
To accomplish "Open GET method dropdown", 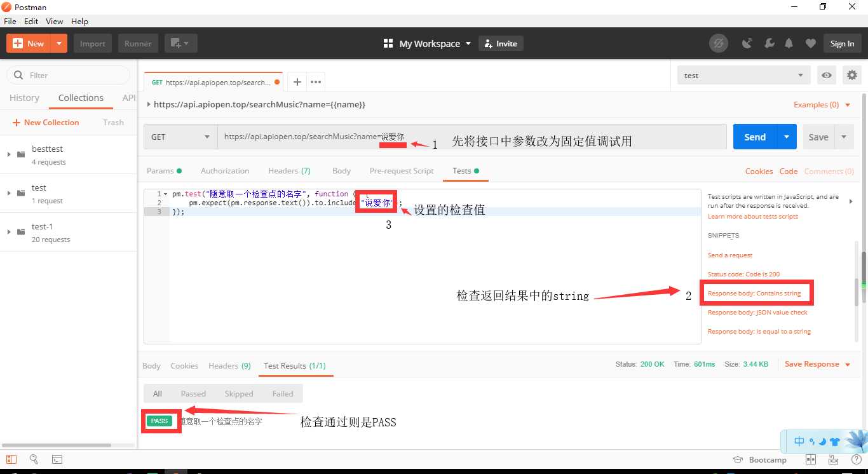I will [180, 137].
